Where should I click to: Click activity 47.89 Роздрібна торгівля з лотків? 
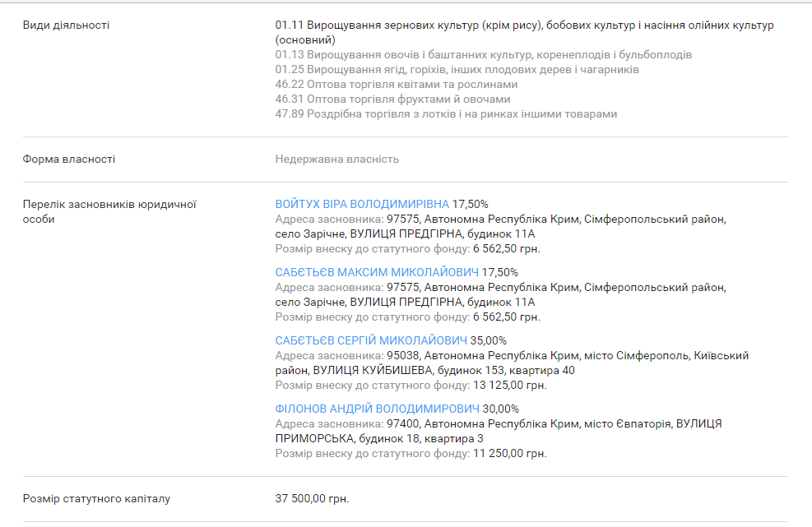pyautogui.click(x=445, y=114)
